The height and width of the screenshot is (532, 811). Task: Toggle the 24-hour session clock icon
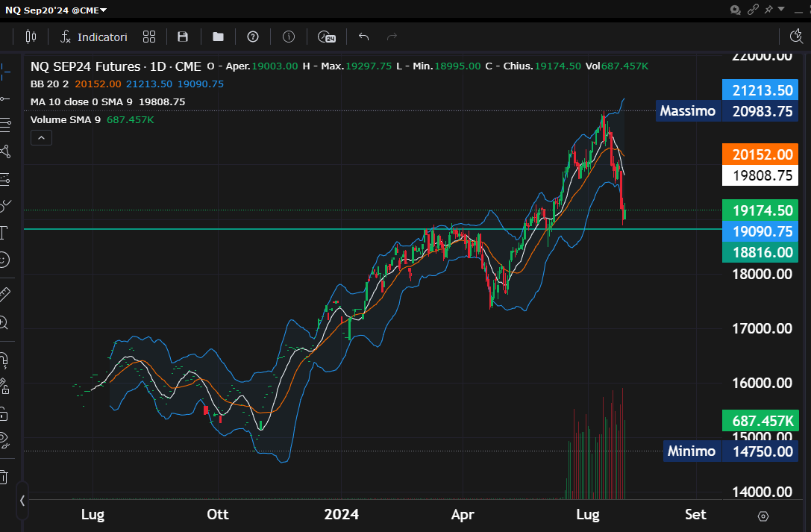326,37
